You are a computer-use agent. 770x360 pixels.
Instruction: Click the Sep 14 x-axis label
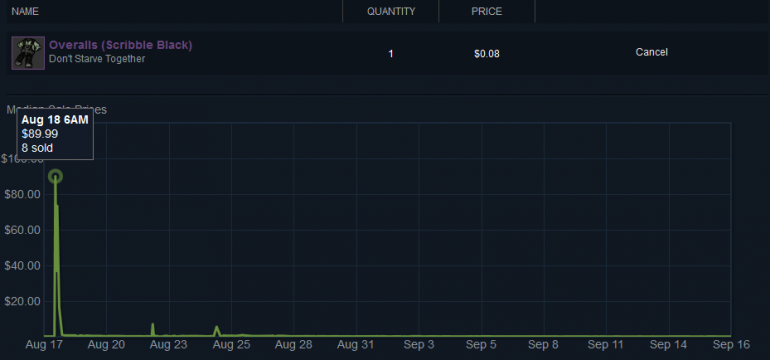[668, 345]
